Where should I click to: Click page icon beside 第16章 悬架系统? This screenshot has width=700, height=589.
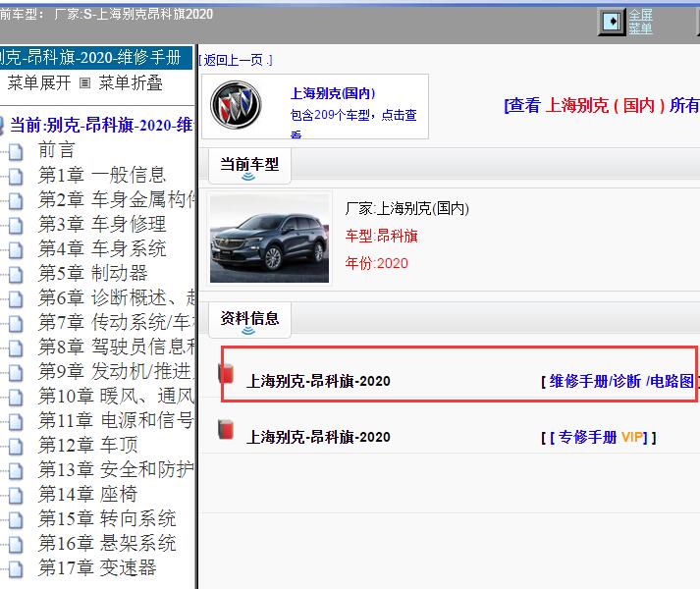pyautogui.click(x=16, y=545)
